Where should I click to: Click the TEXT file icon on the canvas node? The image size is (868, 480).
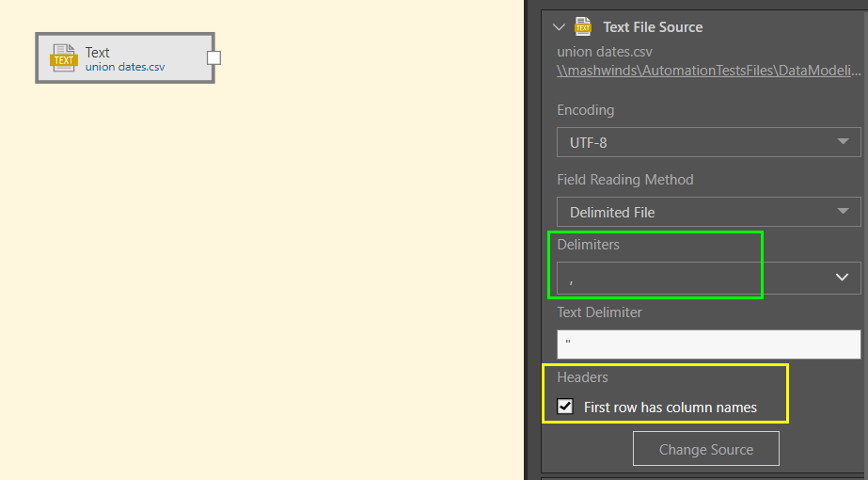tap(64, 57)
